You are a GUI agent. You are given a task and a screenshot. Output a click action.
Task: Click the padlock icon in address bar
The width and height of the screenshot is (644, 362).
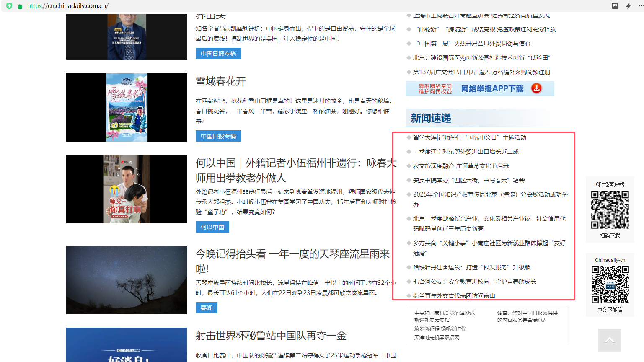tap(20, 6)
